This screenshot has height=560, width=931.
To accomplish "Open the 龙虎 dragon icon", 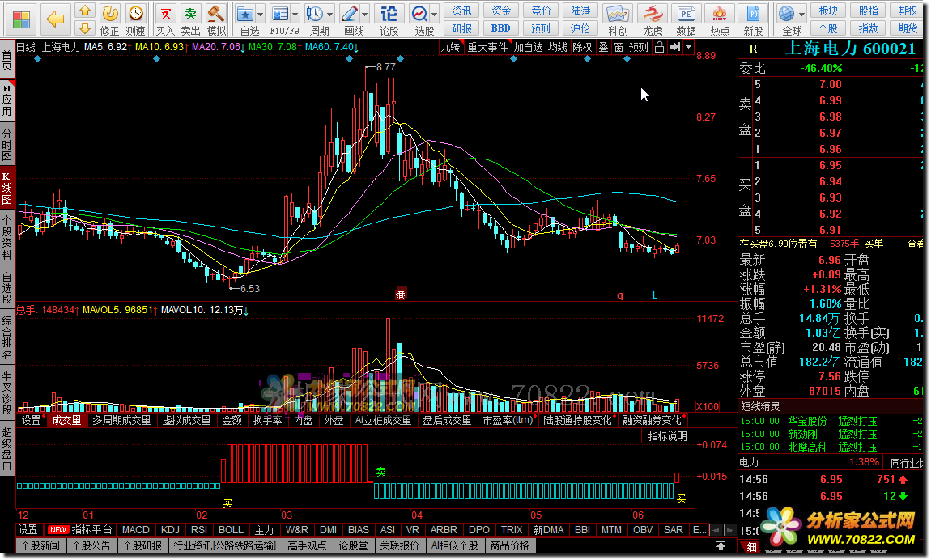I will click(x=653, y=13).
